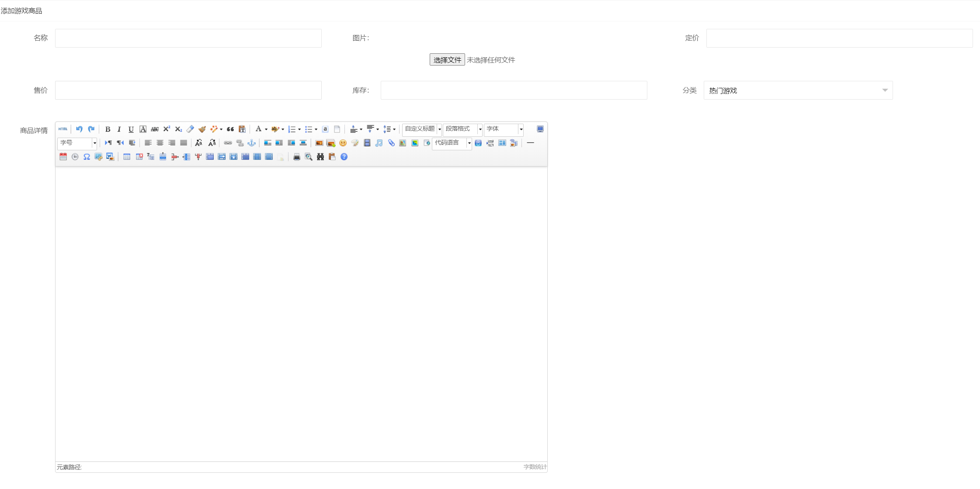Screen dimensions: 980x489
Task: Toggle HTML source code view
Action: click(63, 129)
